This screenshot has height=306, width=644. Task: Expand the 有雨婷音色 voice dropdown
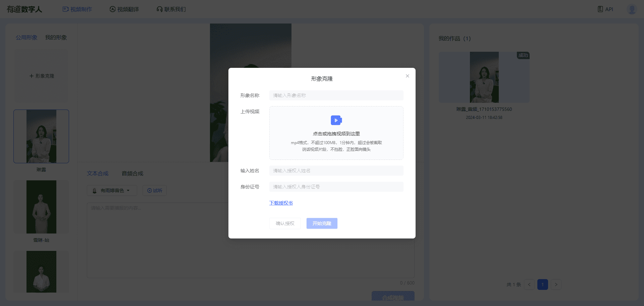coord(112,190)
